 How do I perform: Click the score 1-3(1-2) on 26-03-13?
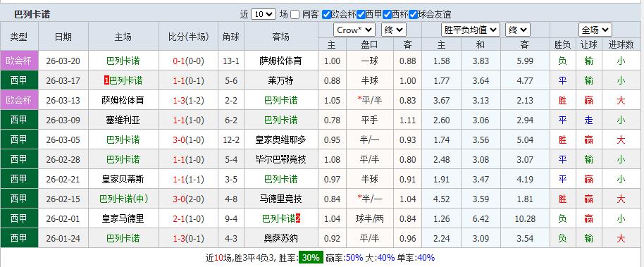[188, 101]
